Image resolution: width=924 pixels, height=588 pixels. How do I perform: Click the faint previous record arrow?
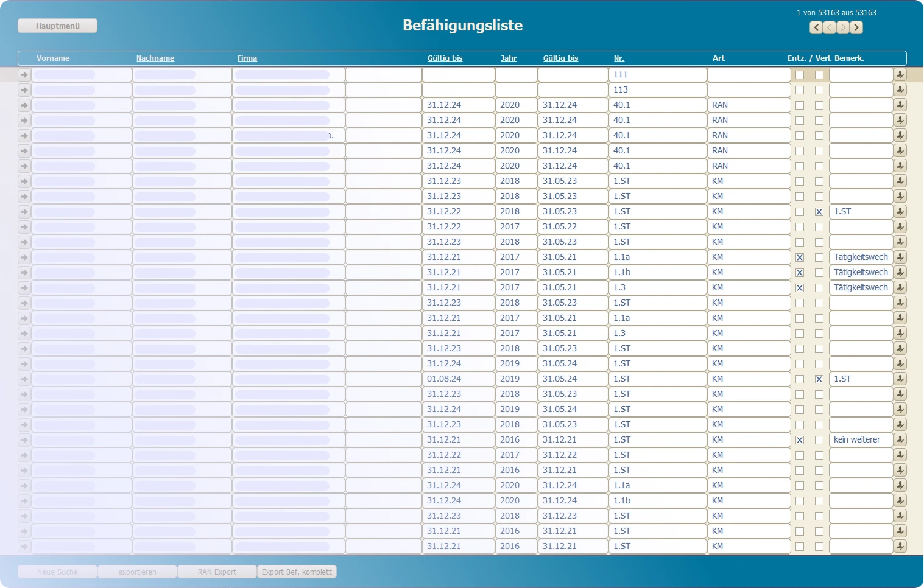pos(830,27)
